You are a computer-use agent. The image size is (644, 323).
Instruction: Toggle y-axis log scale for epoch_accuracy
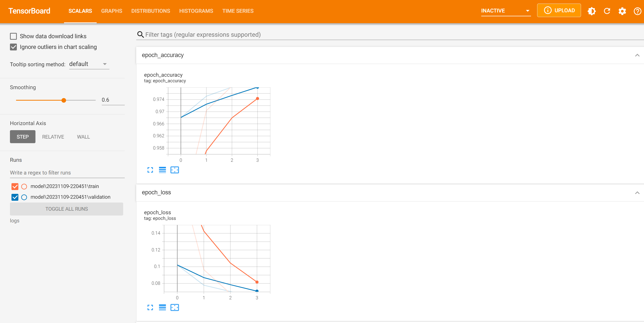tap(162, 170)
